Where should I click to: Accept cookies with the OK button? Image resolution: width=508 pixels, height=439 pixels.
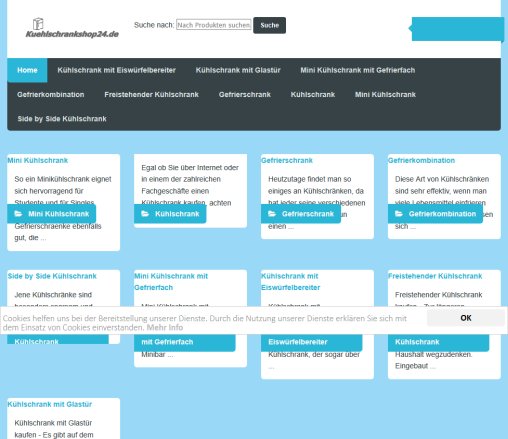point(466,318)
